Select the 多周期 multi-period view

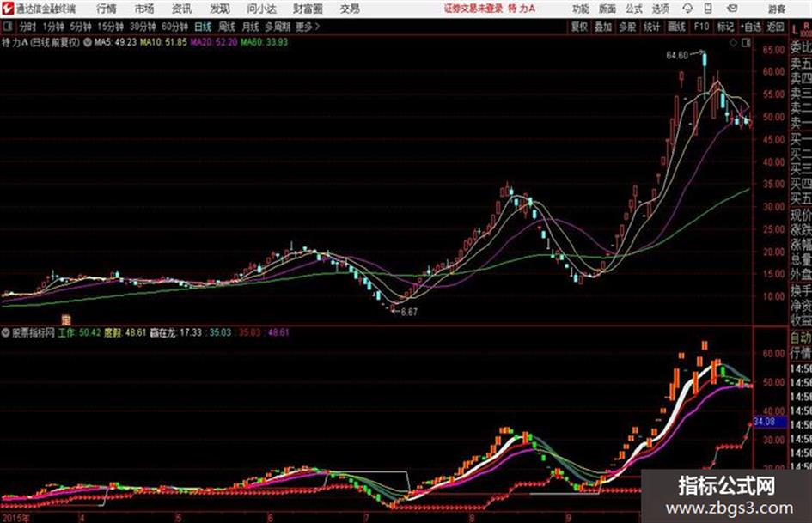click(278, 27)
